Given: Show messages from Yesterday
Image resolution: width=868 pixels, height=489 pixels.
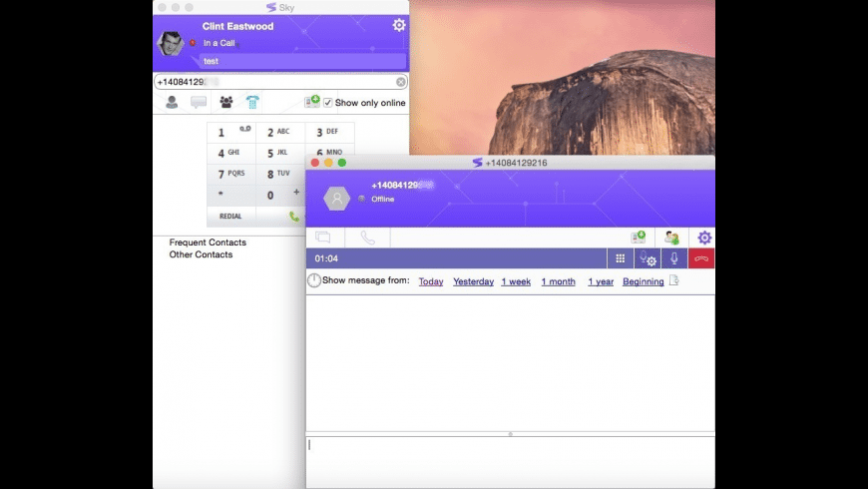Looking at the screenshot, I should [x=473, y=281].
